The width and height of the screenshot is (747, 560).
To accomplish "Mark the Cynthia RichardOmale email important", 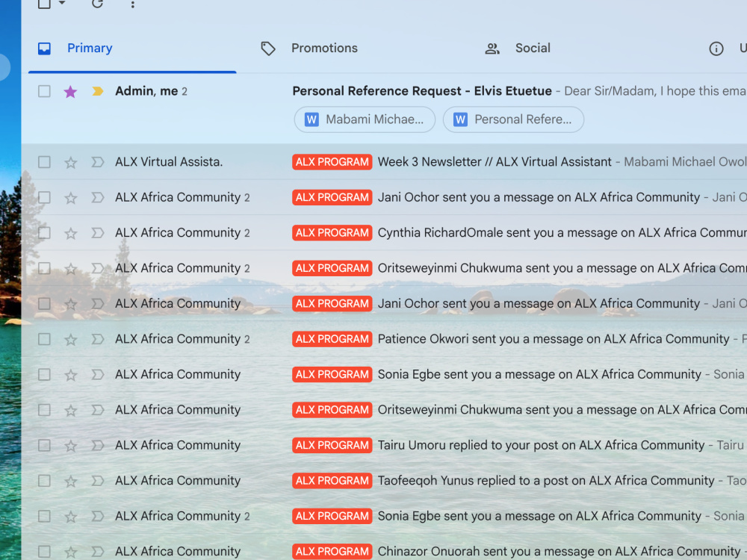I will (98, 233).
